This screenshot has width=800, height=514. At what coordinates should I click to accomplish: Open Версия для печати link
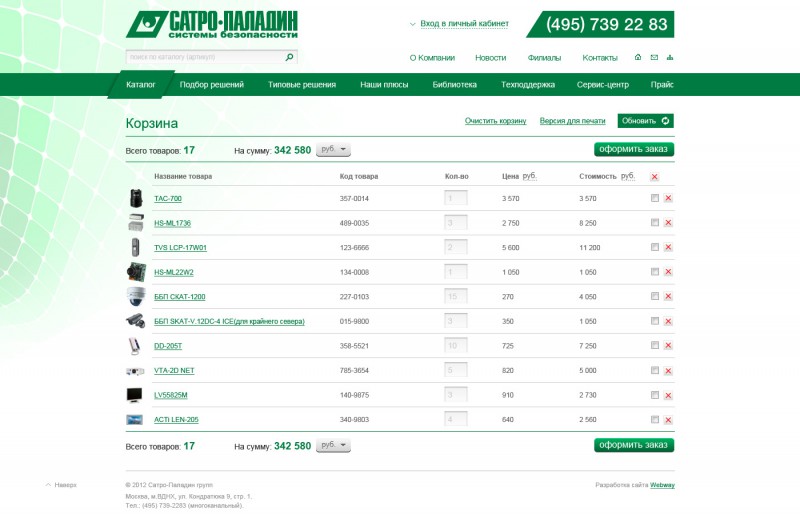point(572,121)
